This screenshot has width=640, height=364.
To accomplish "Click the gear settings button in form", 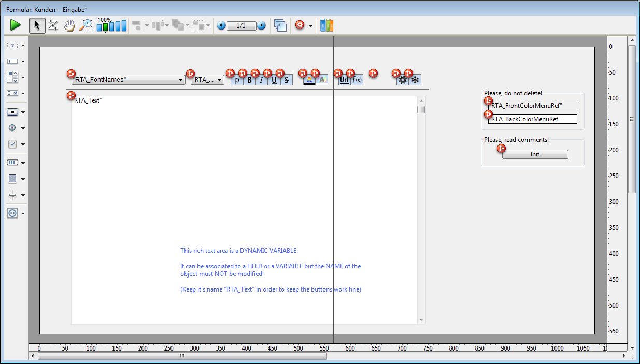I will (402, 80).
